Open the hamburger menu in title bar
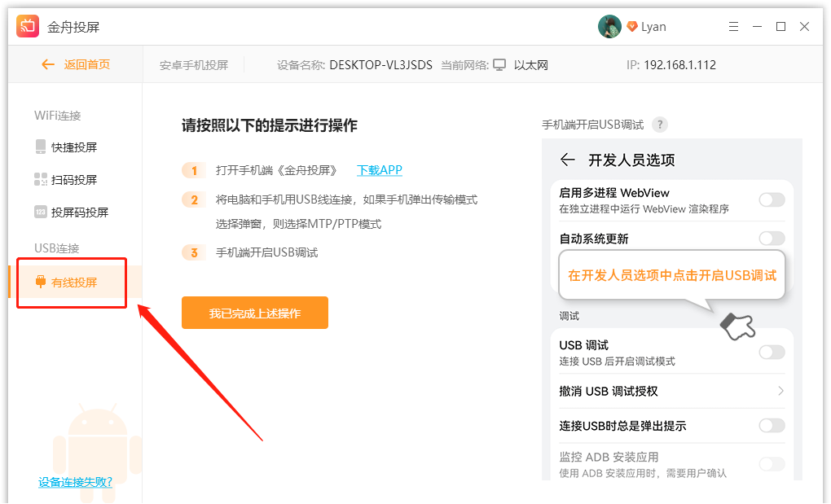Image resolution: width=831 pixels, height=504 pixels. (x=733, y=27)
